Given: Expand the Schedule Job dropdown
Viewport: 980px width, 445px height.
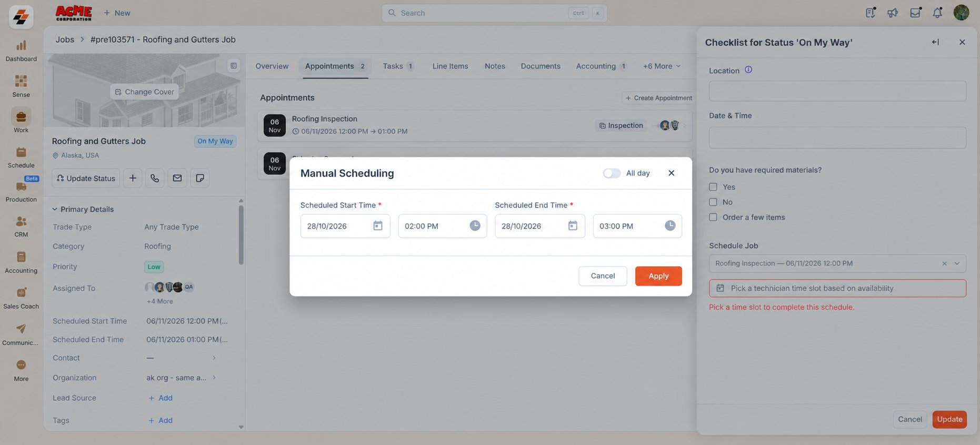Looking at the screenshot, I should [957, 263].
